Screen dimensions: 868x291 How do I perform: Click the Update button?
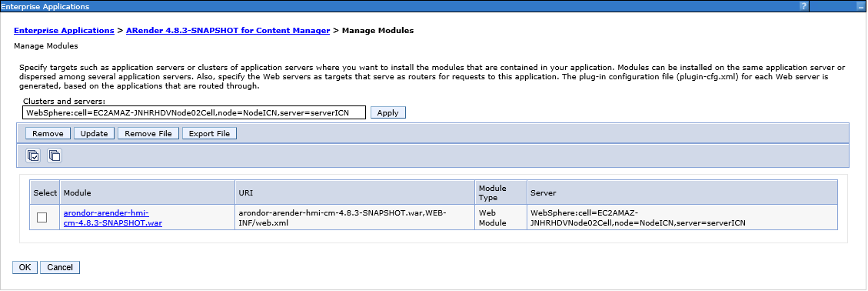tap(94, 134)
